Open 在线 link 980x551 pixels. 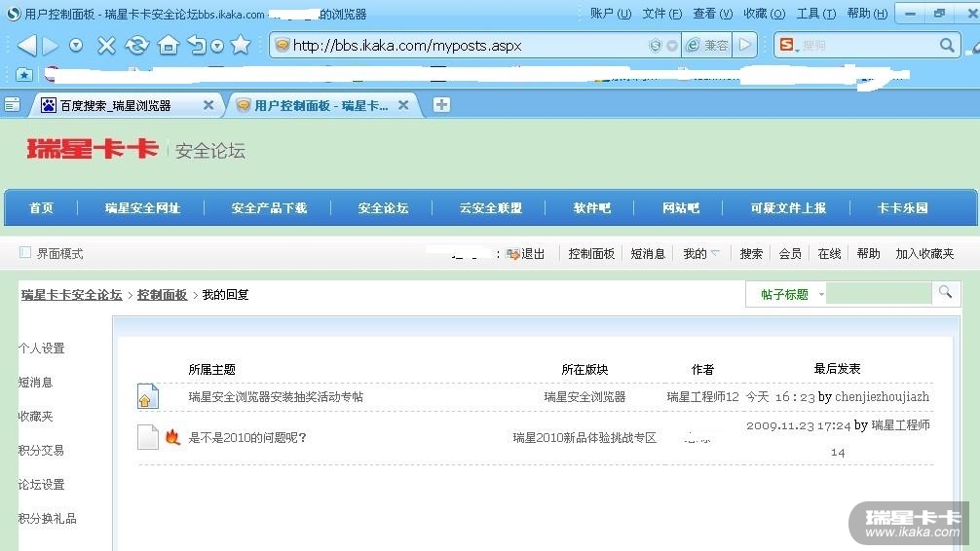pyautogui.click(x=829, y=254)
